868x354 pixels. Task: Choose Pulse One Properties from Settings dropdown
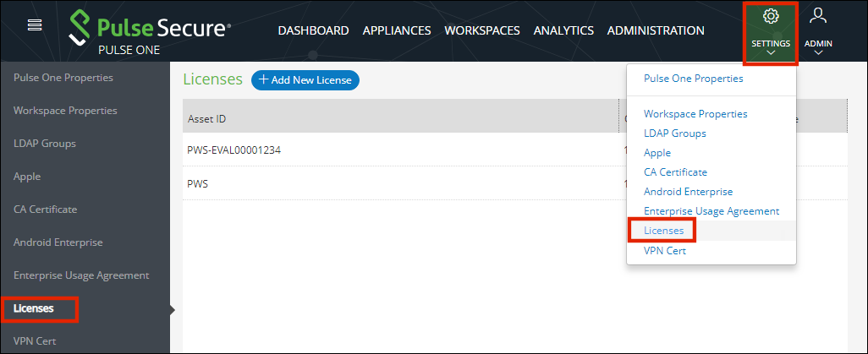pos(694,79)
